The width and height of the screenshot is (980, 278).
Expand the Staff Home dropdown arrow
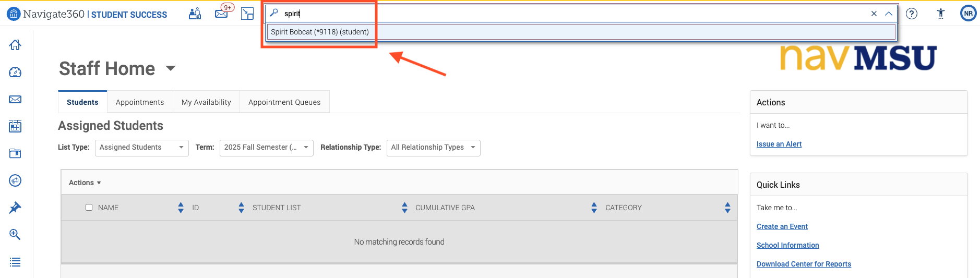(171, 68)
